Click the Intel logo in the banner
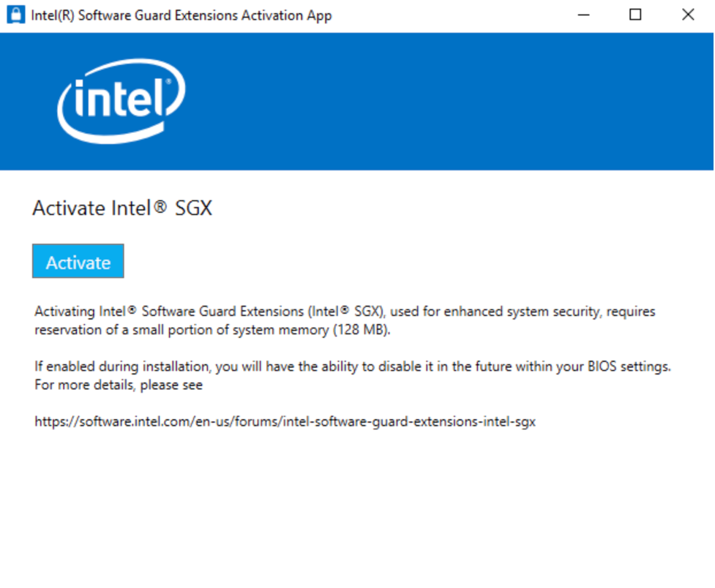Image resolution: width=715 pixels, height=588 pixels. 121,101
